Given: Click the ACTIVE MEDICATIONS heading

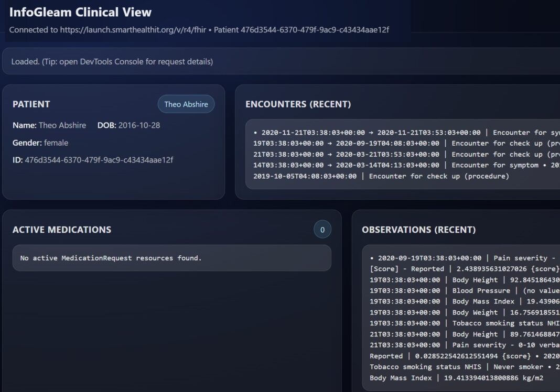Looking at the screenshot, I should coord(62,230).
